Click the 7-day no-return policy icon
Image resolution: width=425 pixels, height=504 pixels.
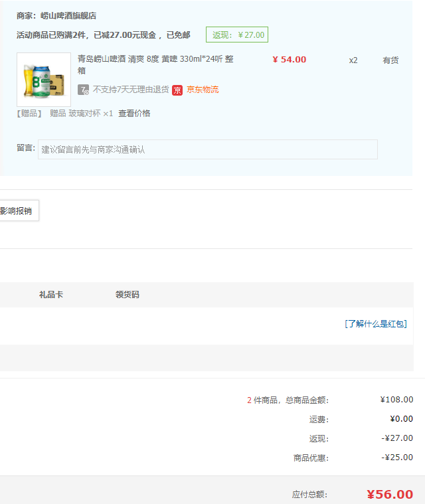click(83, 90)
